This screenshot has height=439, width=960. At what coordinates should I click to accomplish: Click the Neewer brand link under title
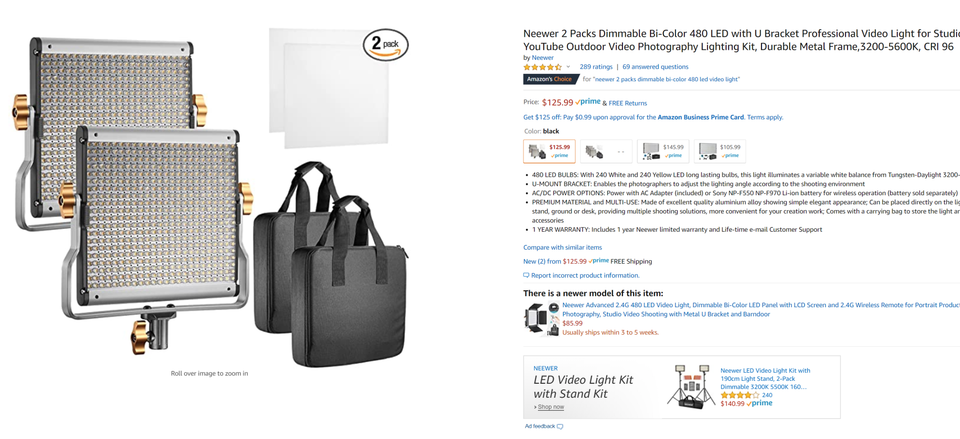(x=542, y=58)
